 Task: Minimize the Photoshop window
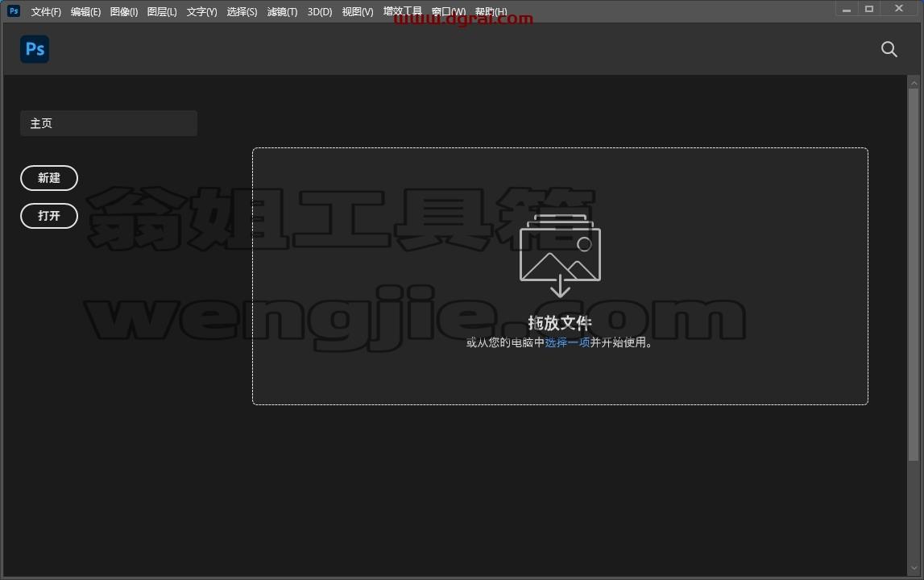[x=846, y=10]
